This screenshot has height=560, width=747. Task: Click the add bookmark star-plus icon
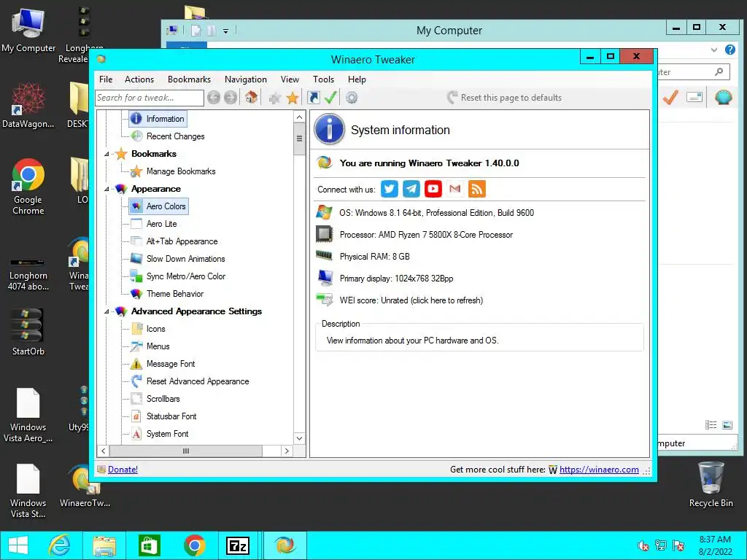pos(275,98)
